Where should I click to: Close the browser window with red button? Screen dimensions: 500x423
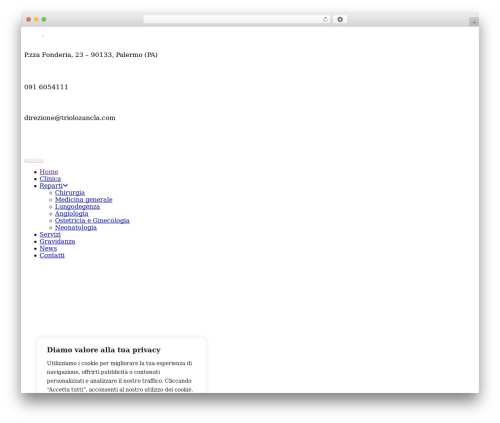(29, 19)
